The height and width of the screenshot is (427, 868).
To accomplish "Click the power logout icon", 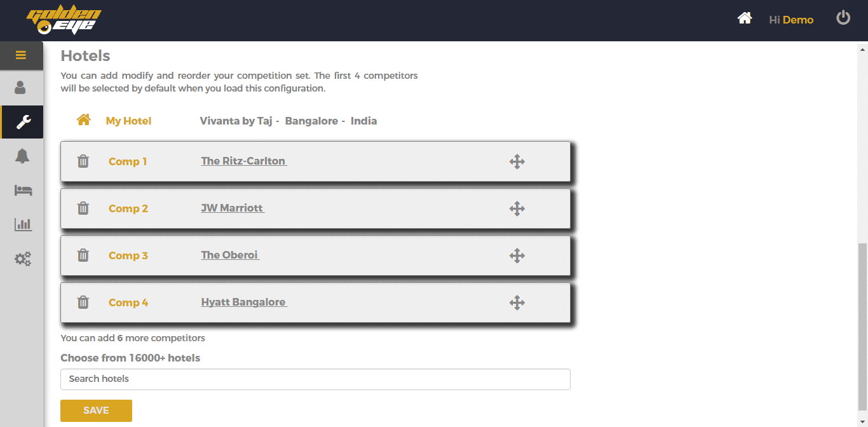I will click(x=843, y=18).
